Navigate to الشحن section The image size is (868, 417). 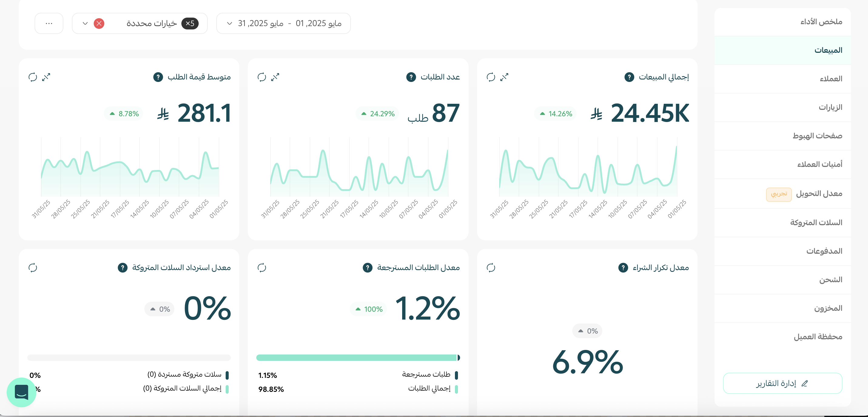782,280
